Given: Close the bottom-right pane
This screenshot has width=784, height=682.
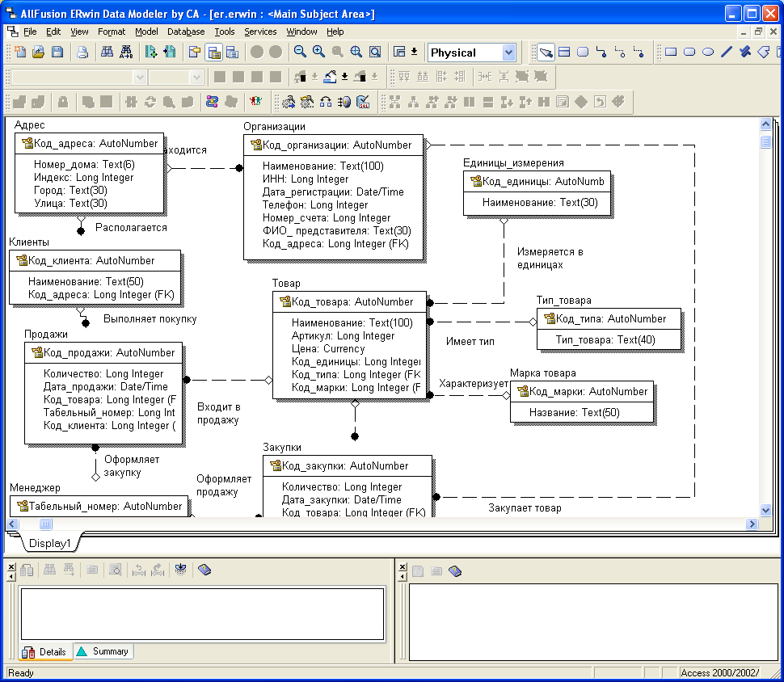Looking at the screenshot, I should click(403, 566).
